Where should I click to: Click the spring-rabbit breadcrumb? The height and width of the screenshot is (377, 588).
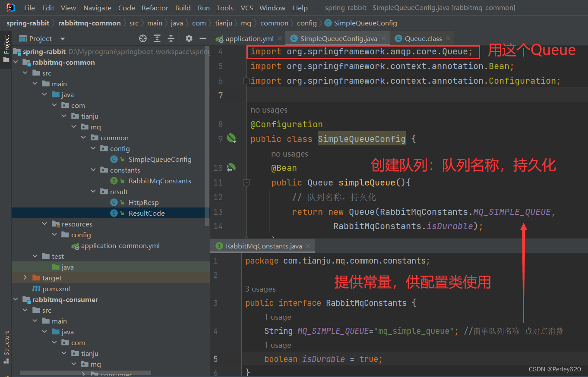click(28, 23)
